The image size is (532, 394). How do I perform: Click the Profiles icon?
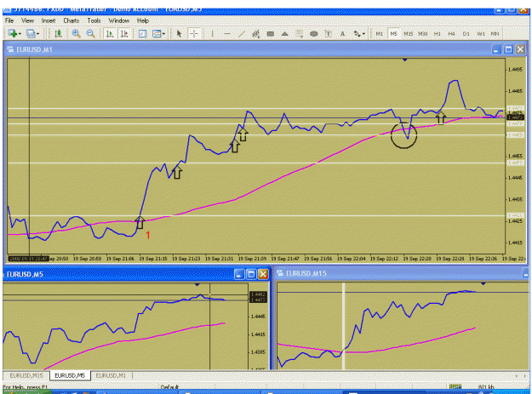coord(31,33)
